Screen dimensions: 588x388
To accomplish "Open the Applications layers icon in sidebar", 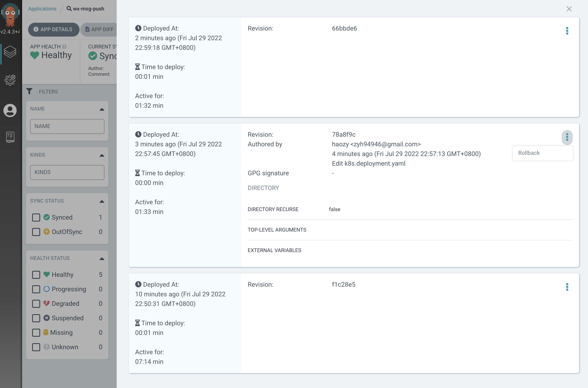I will [x=10, y=52].
